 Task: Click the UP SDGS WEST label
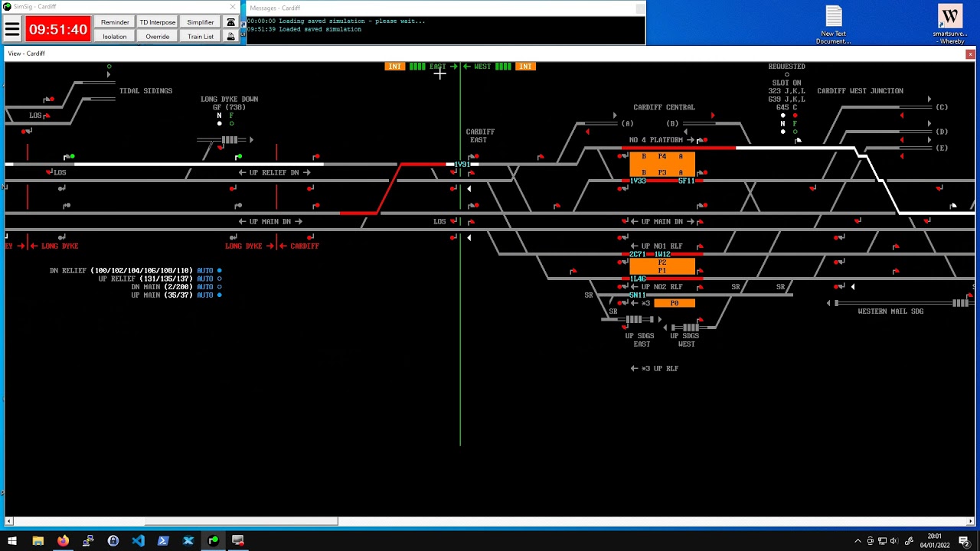pyautogui.click(x=685, y=340)
